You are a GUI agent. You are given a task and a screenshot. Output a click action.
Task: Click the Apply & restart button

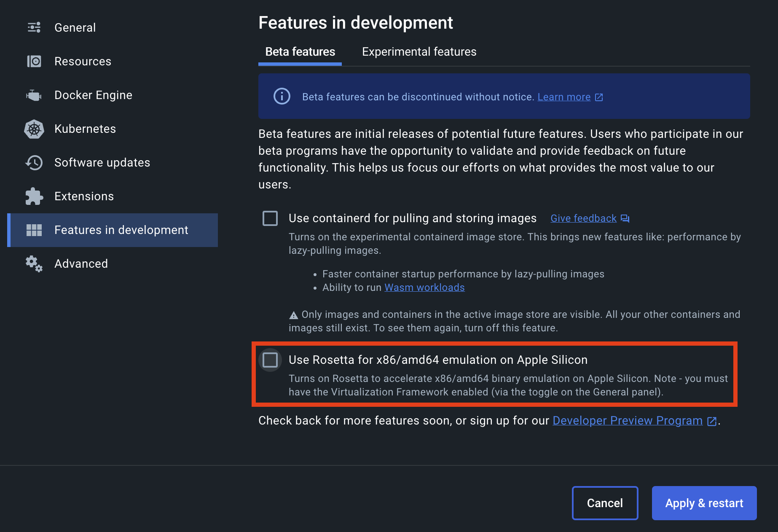point(704,503)
